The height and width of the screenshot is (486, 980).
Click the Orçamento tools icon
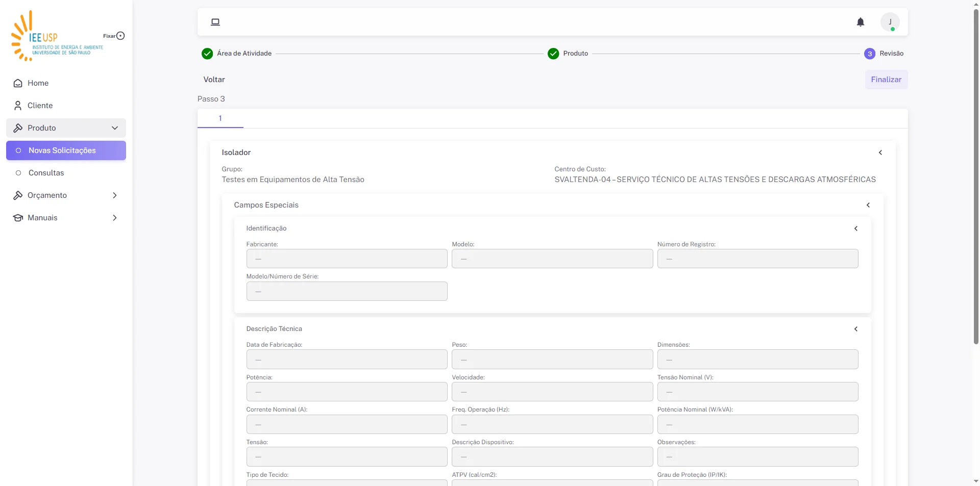pos(18,195)
